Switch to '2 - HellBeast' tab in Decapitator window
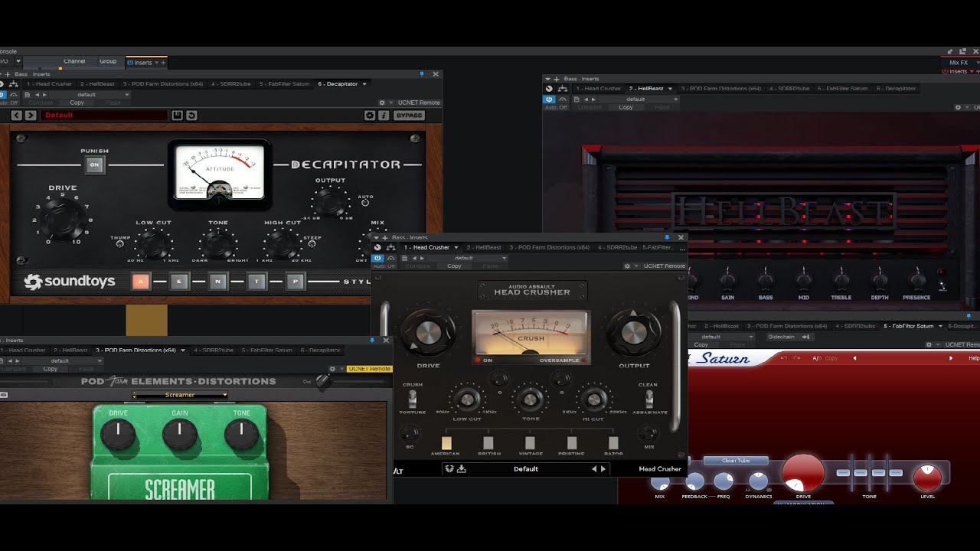 coord(97,84)
